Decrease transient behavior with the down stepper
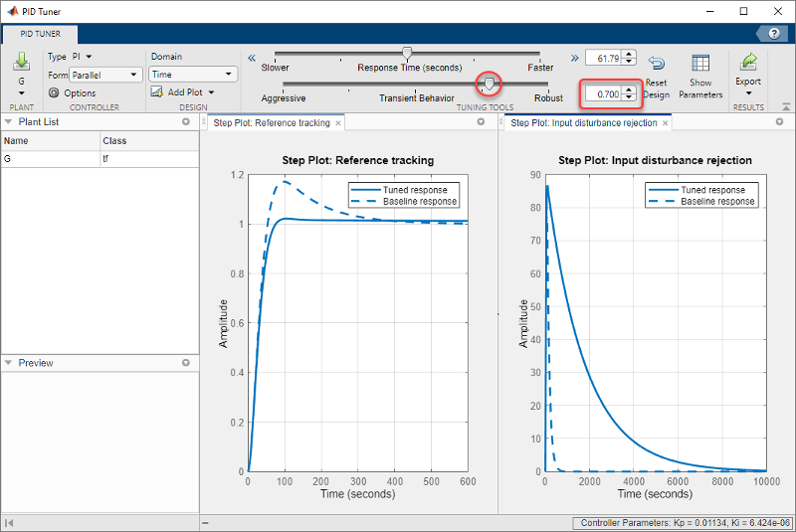 629,97
